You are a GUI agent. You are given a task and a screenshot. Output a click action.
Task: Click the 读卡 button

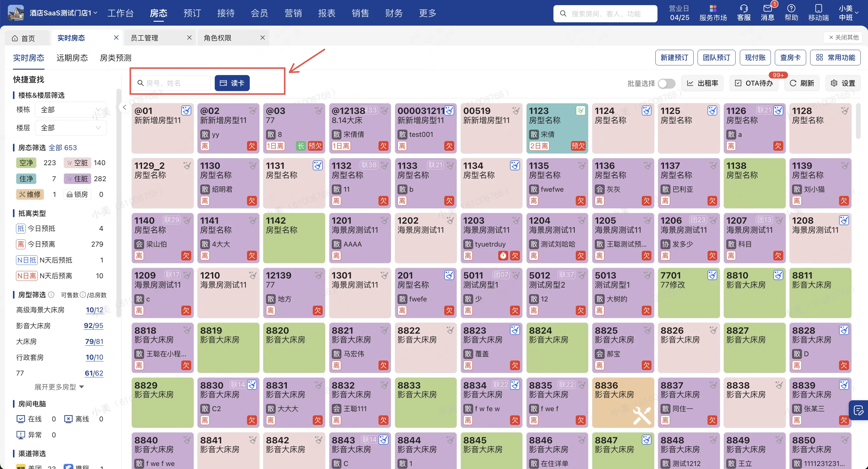[232, 83]
